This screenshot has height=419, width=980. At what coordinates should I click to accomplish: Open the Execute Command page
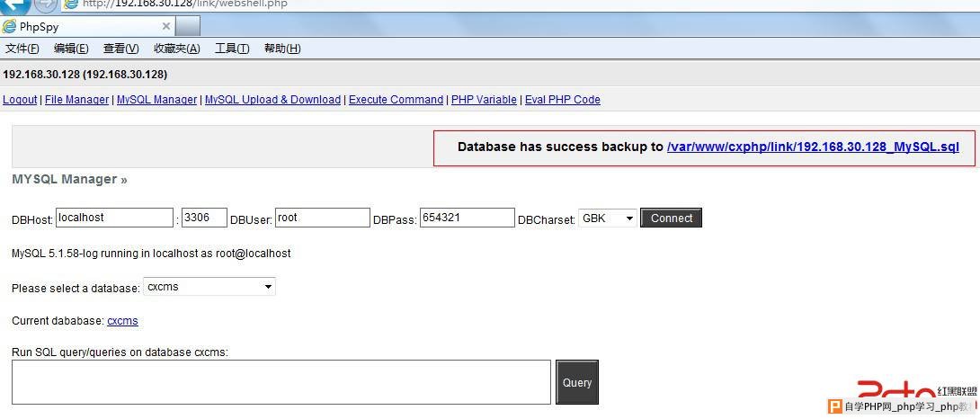coord(396,100)
